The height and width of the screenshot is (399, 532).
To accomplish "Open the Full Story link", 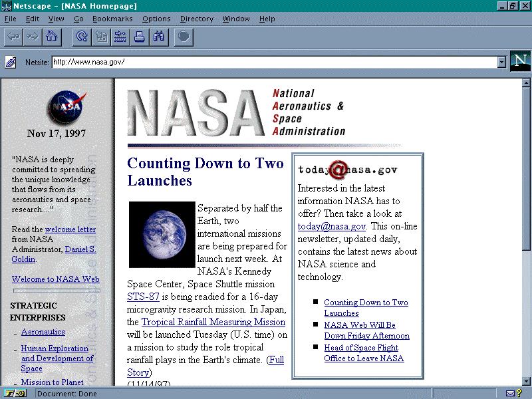I will pyautogui.click(x=205, y=366).
